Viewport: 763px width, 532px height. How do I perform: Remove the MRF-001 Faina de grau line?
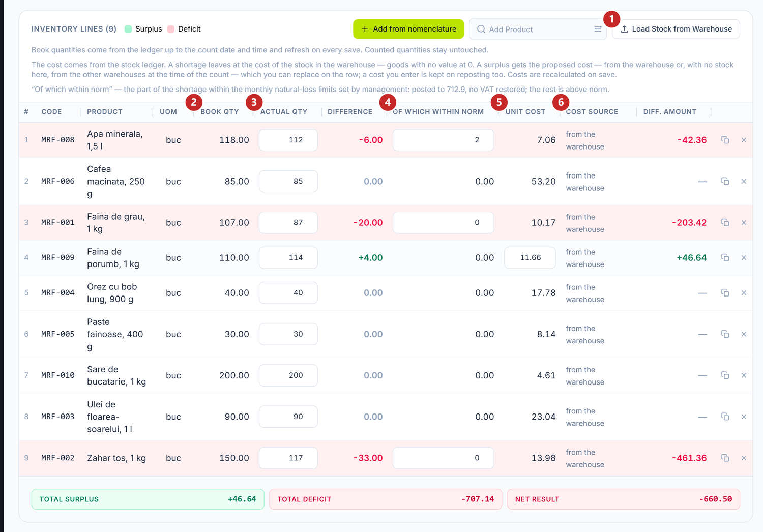pyautogui.click(x=744, y=222)
